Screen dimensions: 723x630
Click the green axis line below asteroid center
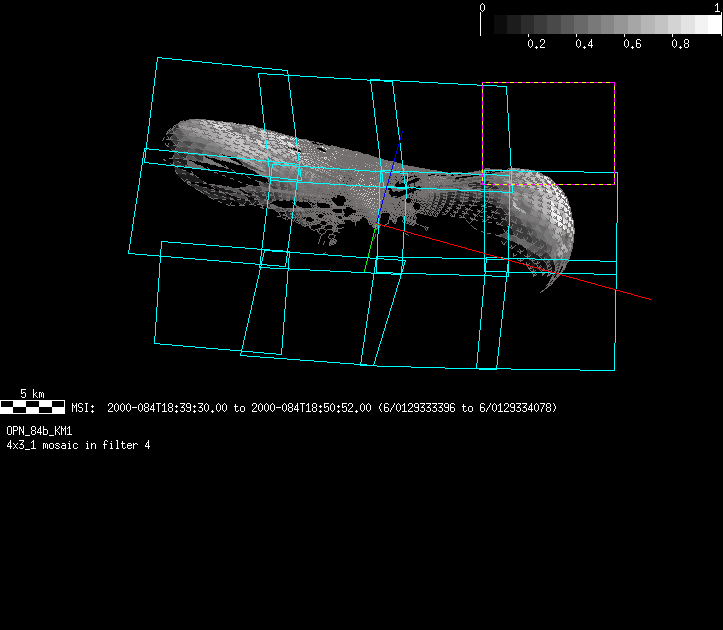tap(371, 245)
